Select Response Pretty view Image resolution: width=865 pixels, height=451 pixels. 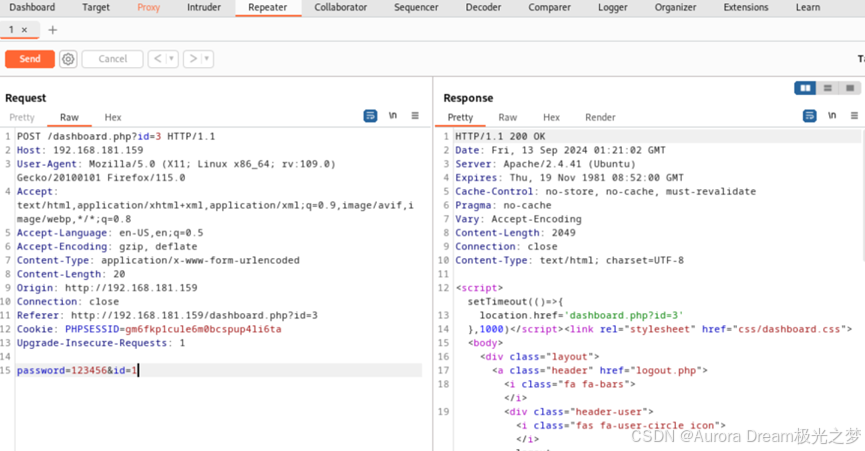(x=460, y=117)
